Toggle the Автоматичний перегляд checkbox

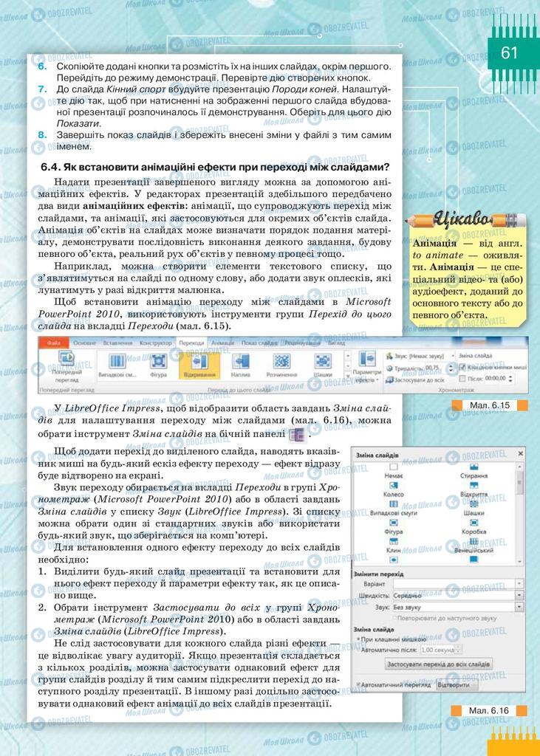359,684
